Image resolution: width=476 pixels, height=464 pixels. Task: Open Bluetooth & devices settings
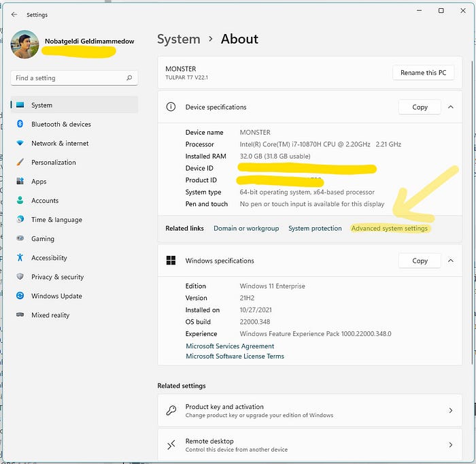pos(61,125)
